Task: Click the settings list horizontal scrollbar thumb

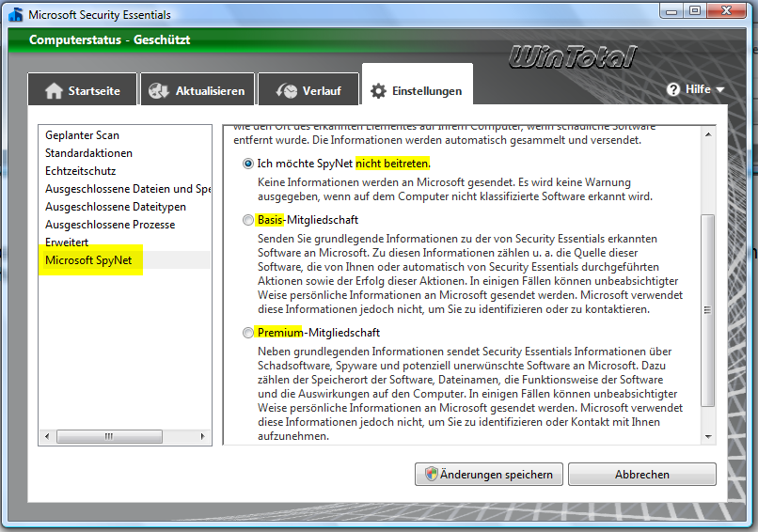Action: (109, 436)
